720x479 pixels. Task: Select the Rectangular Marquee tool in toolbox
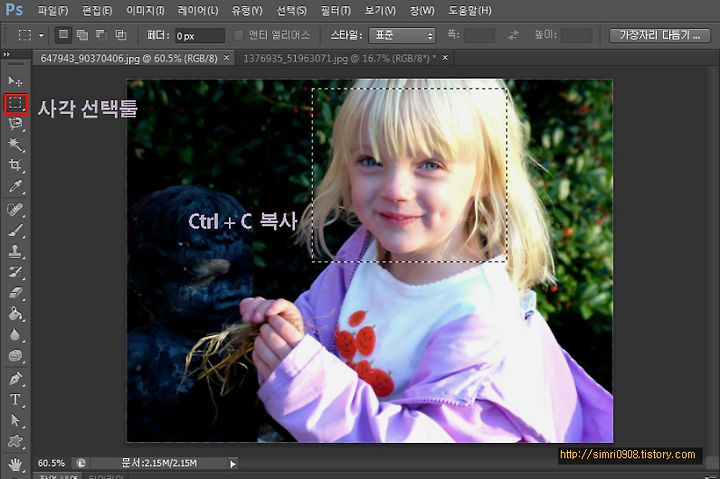click(x=16, y=104)
